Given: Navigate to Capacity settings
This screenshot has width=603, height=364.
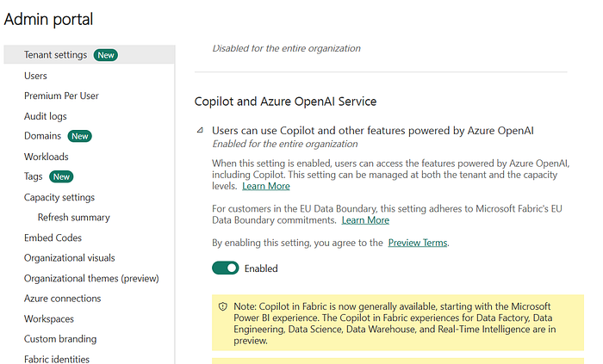Looking at the screenshot, I should (59, 197).
